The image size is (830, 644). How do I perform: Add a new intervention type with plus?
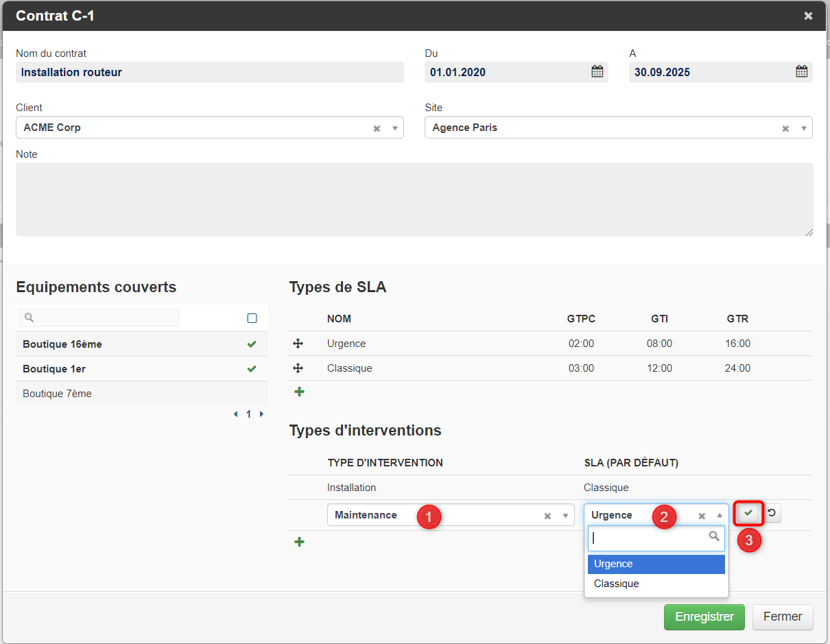pyautogui.click(x=299, y=542)
